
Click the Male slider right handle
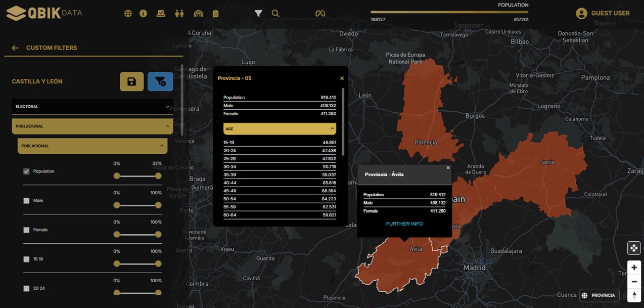[x=158, y=205]
